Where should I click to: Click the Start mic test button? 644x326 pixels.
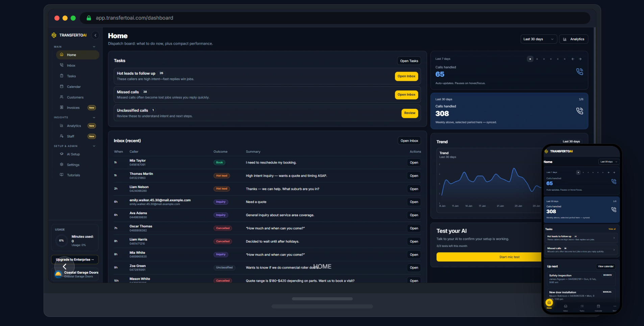(x=510, y=257)
